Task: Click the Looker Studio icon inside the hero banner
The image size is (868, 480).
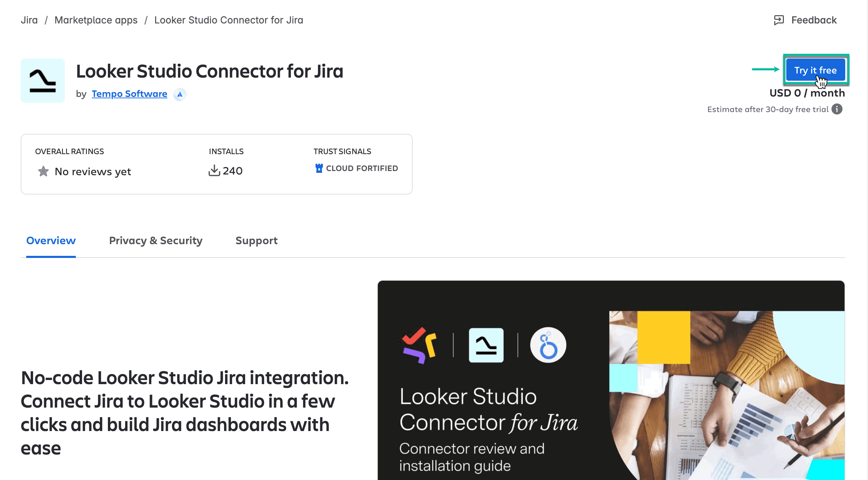Action: (487, 346)
